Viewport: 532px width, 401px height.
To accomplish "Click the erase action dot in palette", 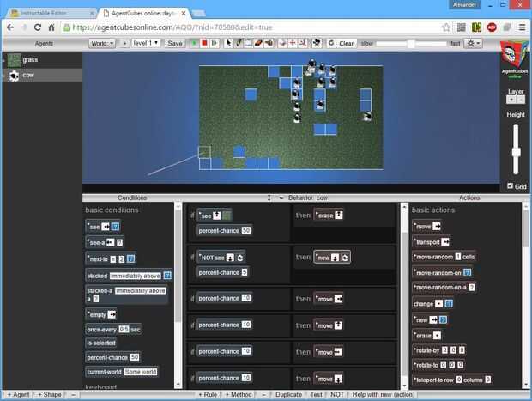I will click(437, 336).
